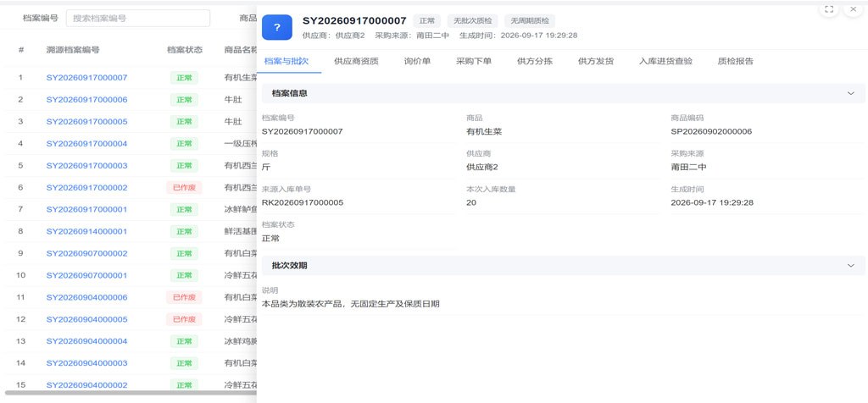868x403 pixels.
Task: Click the horizontal scrollbar under the table
Action: tap(131, 393)
